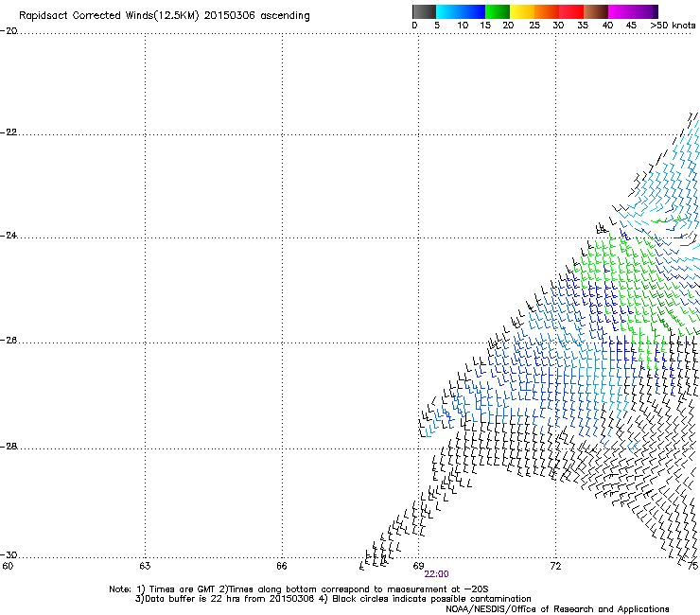
Task: Click the -24 latitude axis label
Action: tap(9, 235)
